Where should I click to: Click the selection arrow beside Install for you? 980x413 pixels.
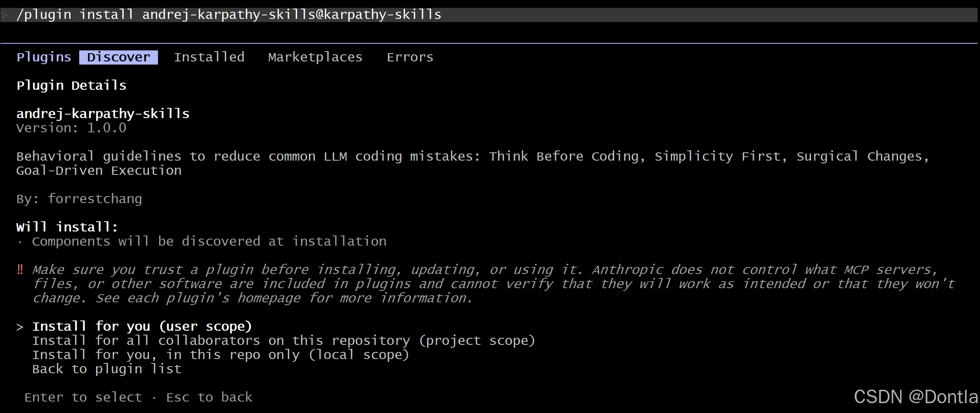20,327
